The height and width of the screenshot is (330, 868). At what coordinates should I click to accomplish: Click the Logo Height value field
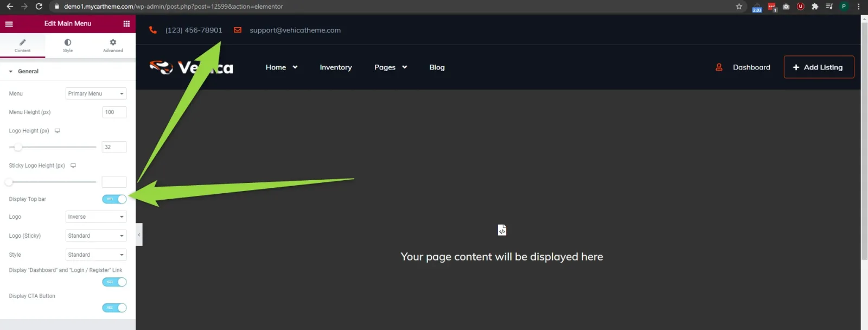pos(114,147)
